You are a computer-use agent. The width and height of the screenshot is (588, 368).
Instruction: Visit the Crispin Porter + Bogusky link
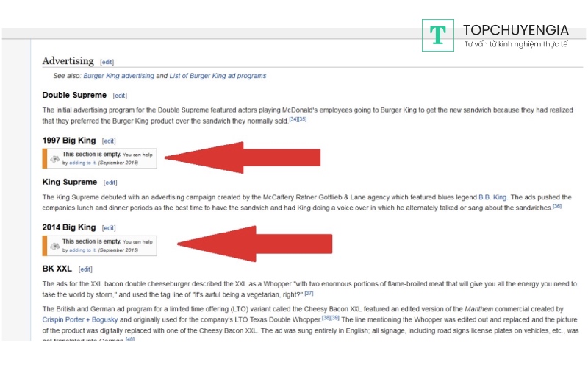[75, 320]
